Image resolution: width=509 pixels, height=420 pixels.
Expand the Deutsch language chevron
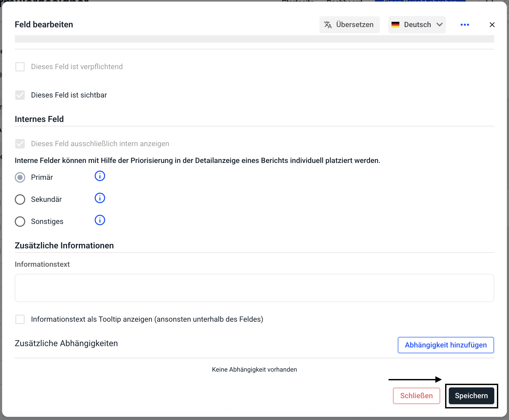coord(440,25)
